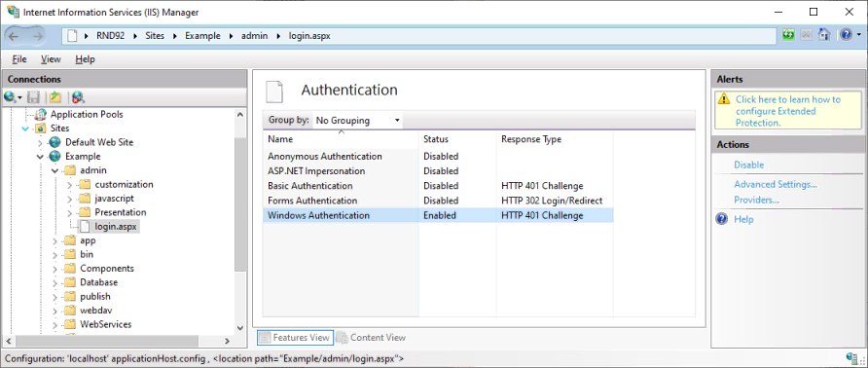This screenshot has height=368, width=868.
Task: Click the Delete Connection icon
Action: (78, 98)
